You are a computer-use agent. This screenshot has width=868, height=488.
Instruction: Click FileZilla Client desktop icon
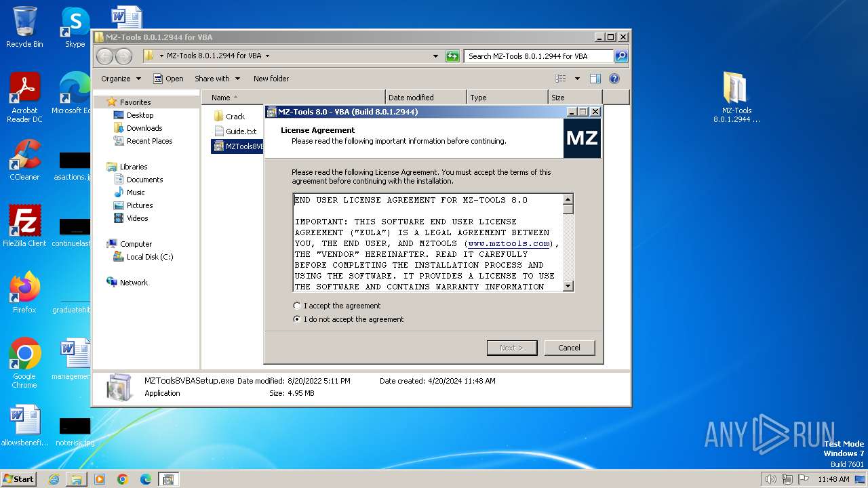pyautogui.click(x=24, y=226)
